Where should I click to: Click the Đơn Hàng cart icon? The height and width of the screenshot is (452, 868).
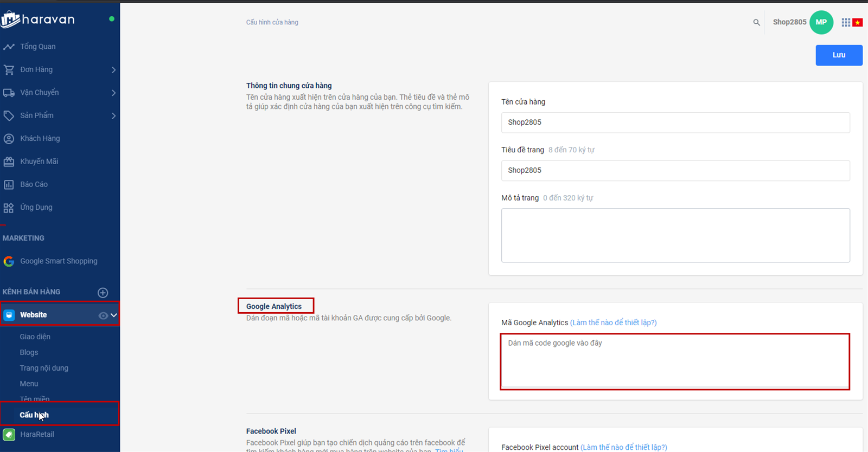[x=9, y=69]
